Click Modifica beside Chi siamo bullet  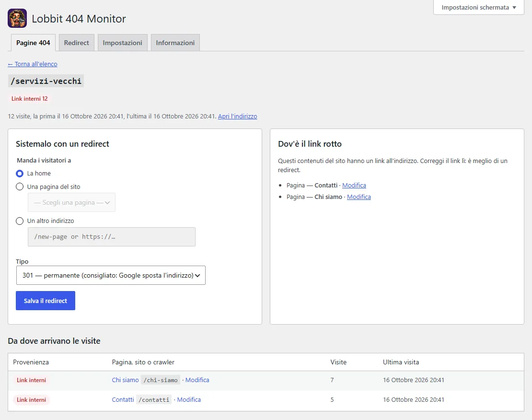pos(359,197)
